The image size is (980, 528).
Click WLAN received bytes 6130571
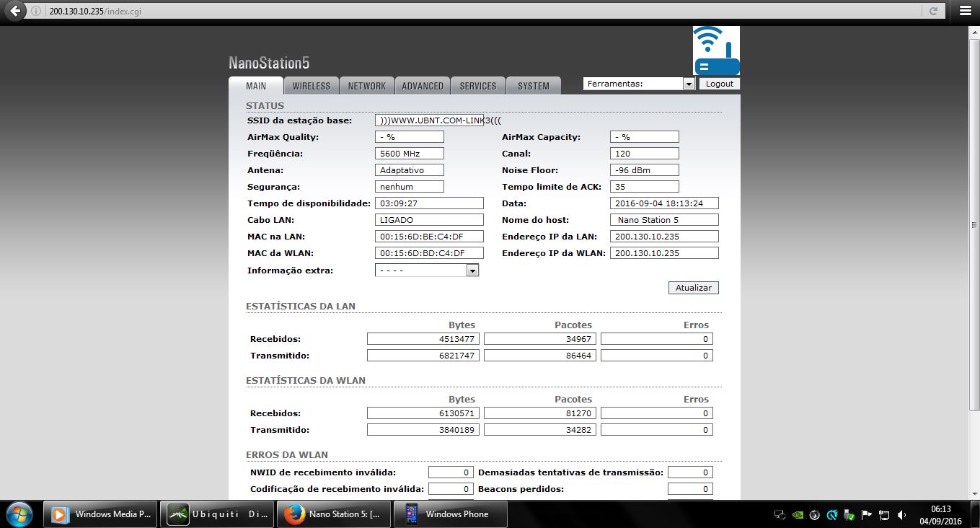coord(423,413)
